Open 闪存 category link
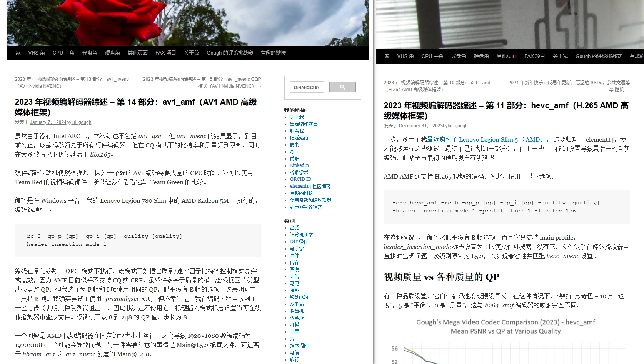This screenshot has width=644, height=364. coord(294,262)
